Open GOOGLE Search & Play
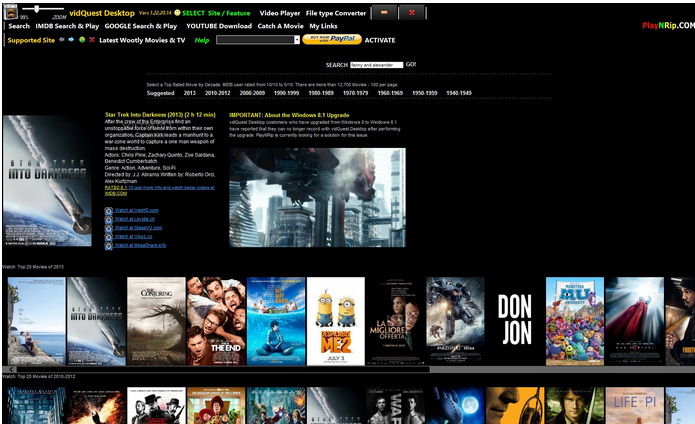The height and width of the screenshot is (424, 695). point(141,26)
